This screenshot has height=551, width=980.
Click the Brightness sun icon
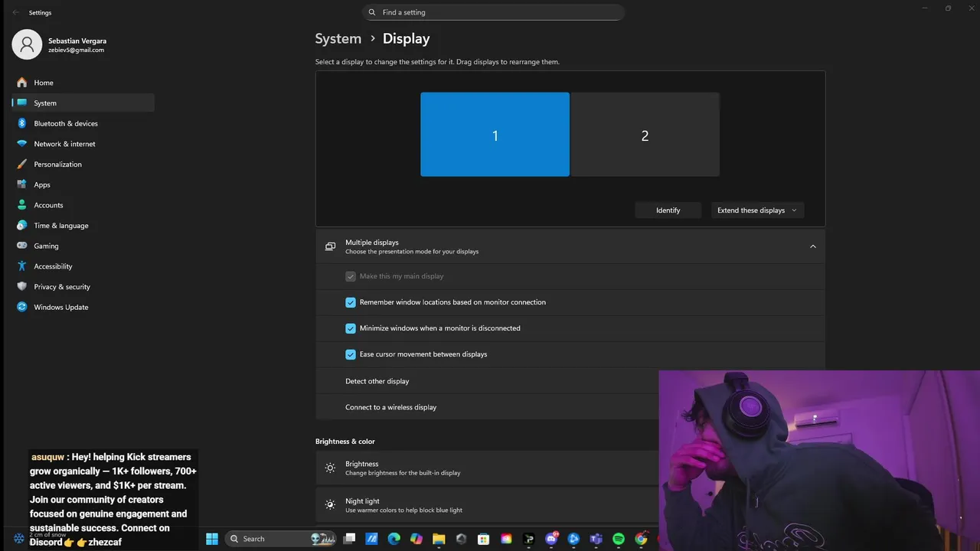coord(330,468)
